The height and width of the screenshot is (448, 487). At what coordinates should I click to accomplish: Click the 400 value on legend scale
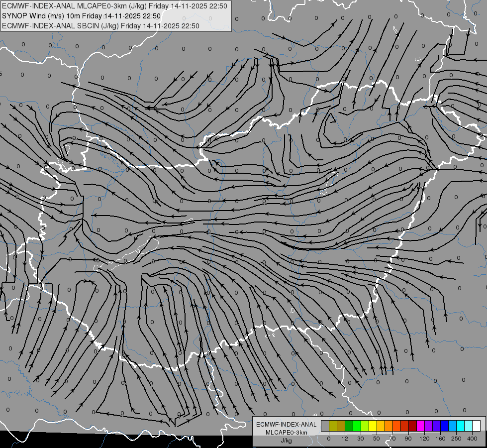[472, 439]
